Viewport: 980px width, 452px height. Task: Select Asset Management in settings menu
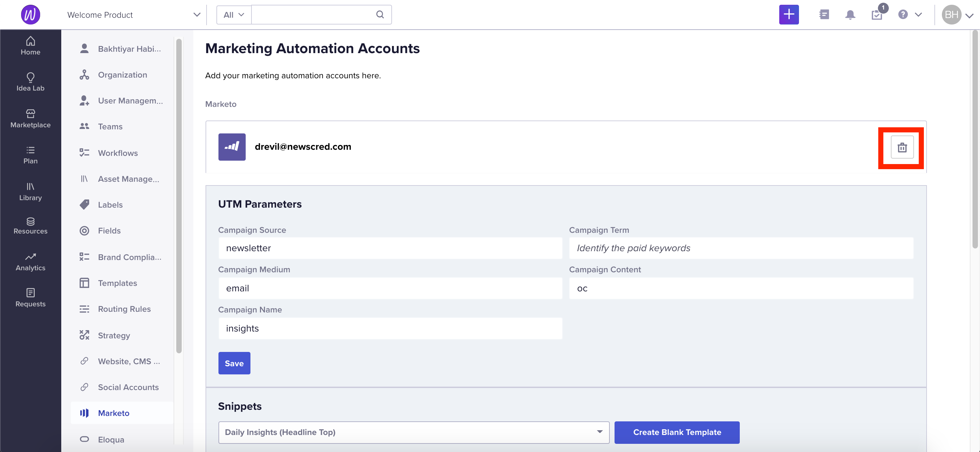[122, 179]
